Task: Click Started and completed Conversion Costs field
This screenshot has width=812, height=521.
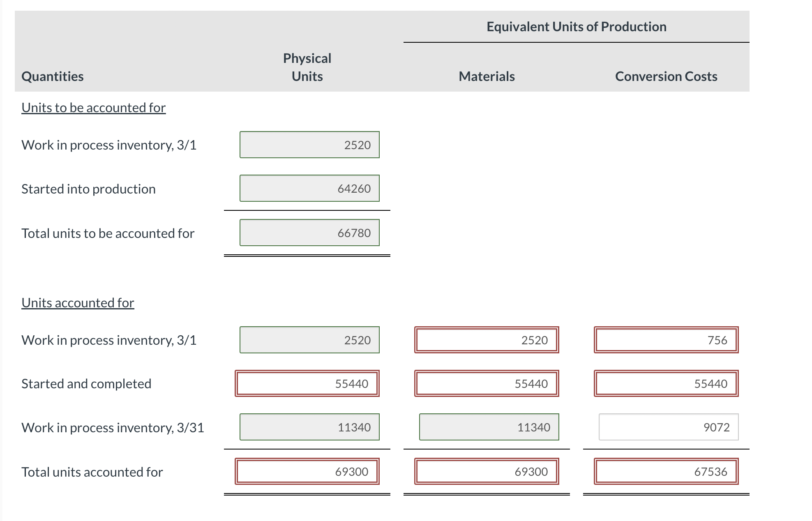Action: point(666,383)
